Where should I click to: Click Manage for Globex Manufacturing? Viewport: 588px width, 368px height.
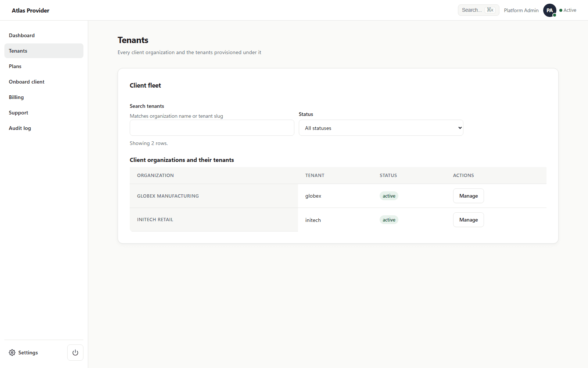(469, 196)
